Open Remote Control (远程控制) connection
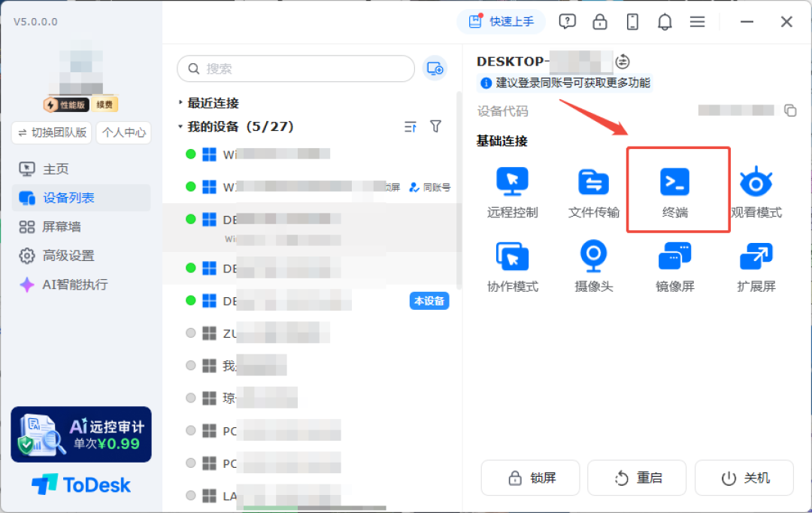The width and height of the screenshot is (812, 513). pos(512,193)
